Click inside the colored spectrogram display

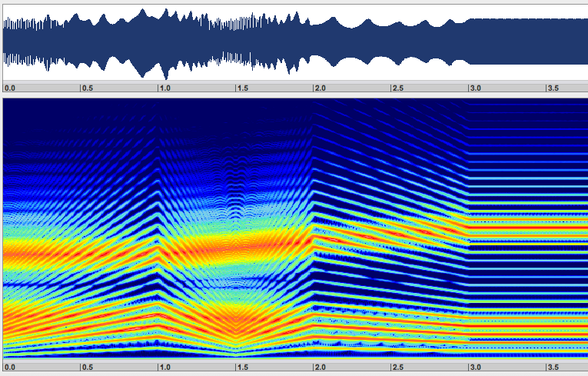tap(295, 228)
